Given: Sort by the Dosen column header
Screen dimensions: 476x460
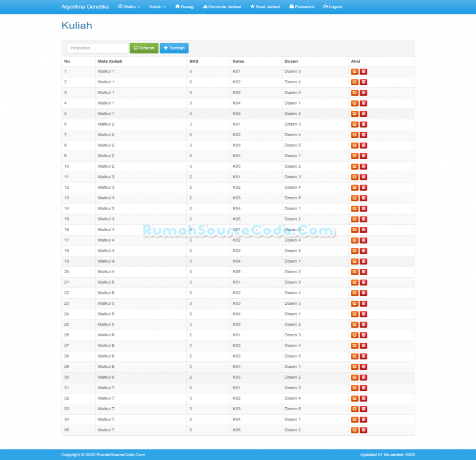Looking at the screenshot, I should [291, 61].
